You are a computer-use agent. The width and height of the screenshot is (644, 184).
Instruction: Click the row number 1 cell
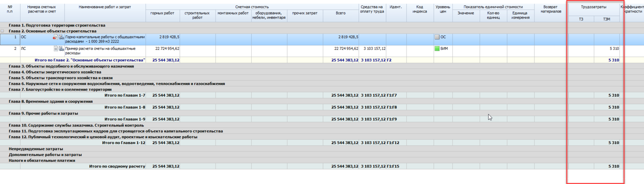tap(9, 40)
